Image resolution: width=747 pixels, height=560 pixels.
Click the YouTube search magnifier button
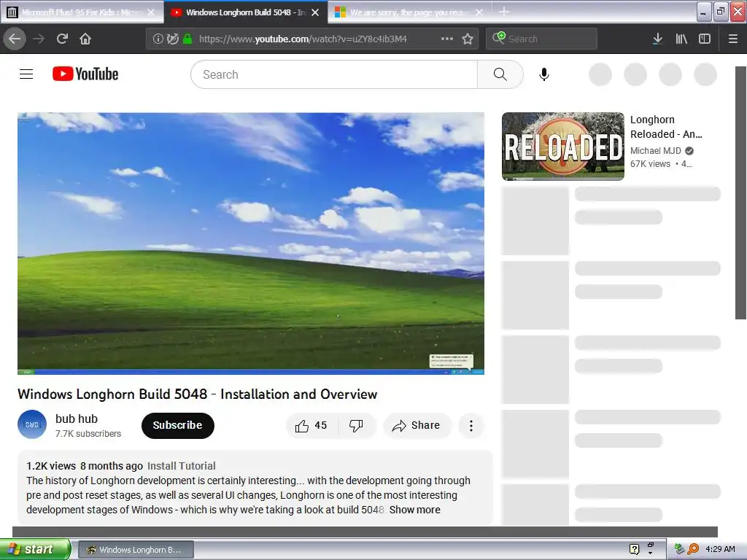coord(500,74)
